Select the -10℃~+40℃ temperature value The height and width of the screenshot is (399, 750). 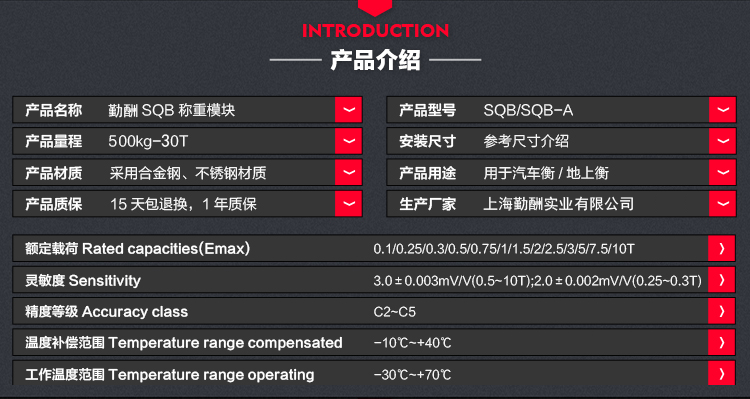[412, 343]
